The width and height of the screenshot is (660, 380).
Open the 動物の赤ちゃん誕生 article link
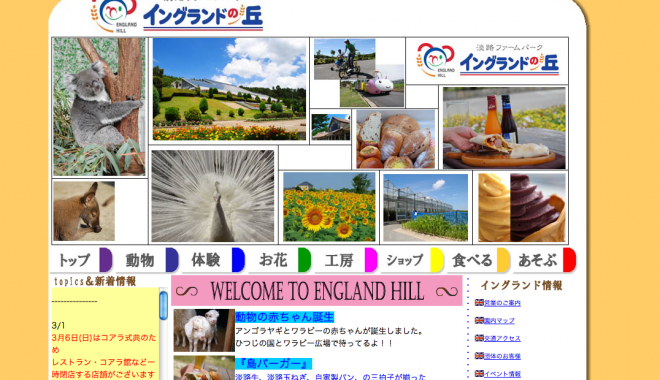tap(285, 317)
